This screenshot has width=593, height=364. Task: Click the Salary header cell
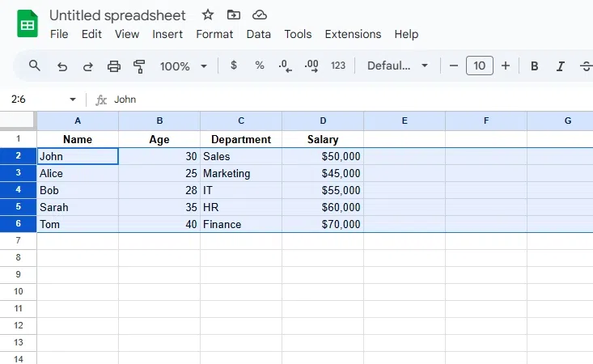(x=323, y=139)
